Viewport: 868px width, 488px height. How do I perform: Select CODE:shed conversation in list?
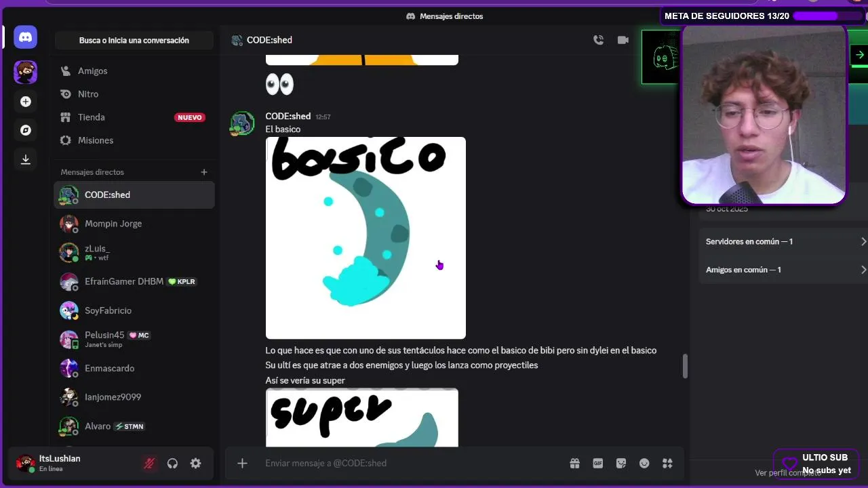point(134,195)
